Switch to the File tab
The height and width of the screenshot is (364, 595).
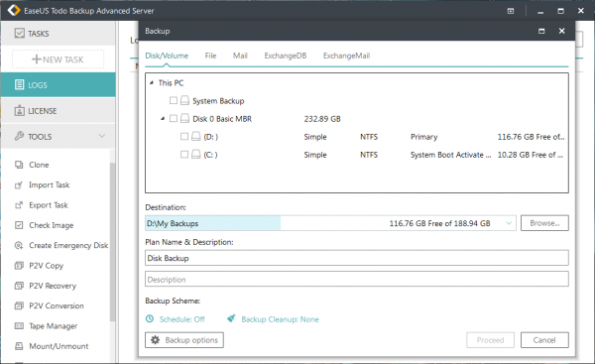pyautogui.click(x=210, y=56)
